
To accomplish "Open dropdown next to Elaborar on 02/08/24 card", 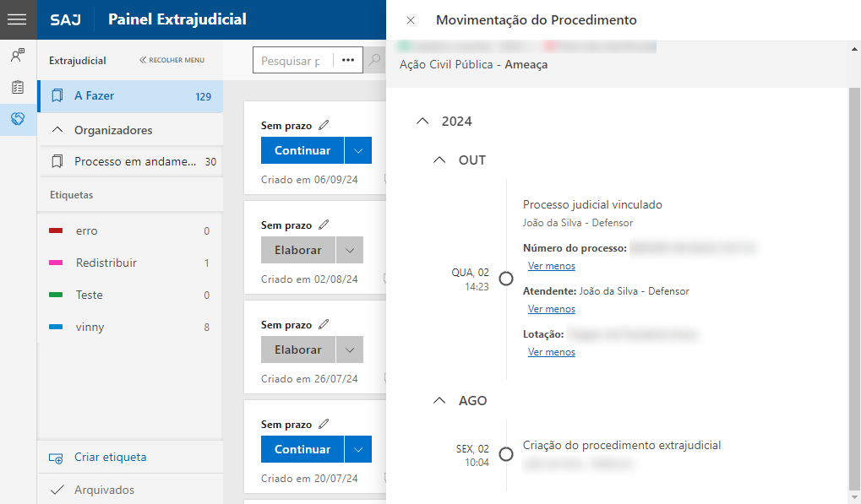I will coord(350,250).
